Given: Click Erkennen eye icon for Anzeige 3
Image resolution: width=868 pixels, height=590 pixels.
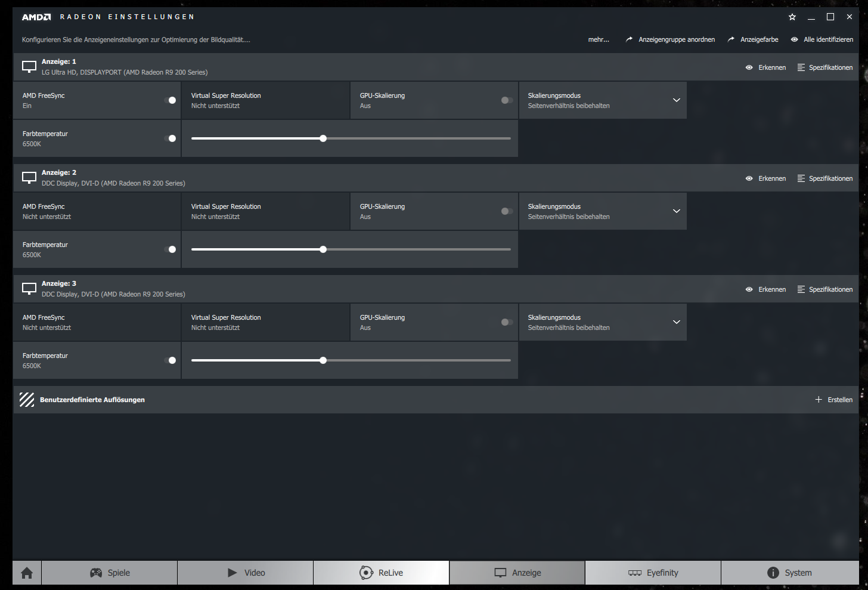Looking at the screenshot, I should click(749, 289).
